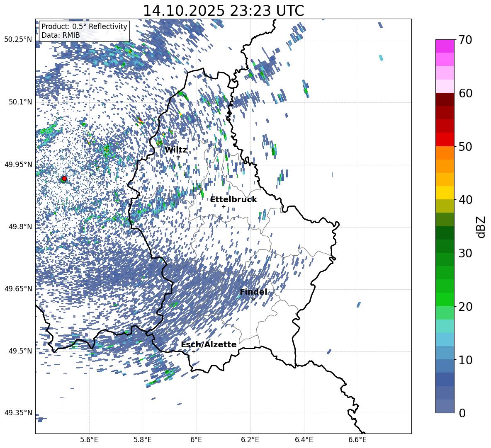Screen dimensions: 491x448
Task: Click the 49.65°N latitude label
Action: (x=18, y=289)
